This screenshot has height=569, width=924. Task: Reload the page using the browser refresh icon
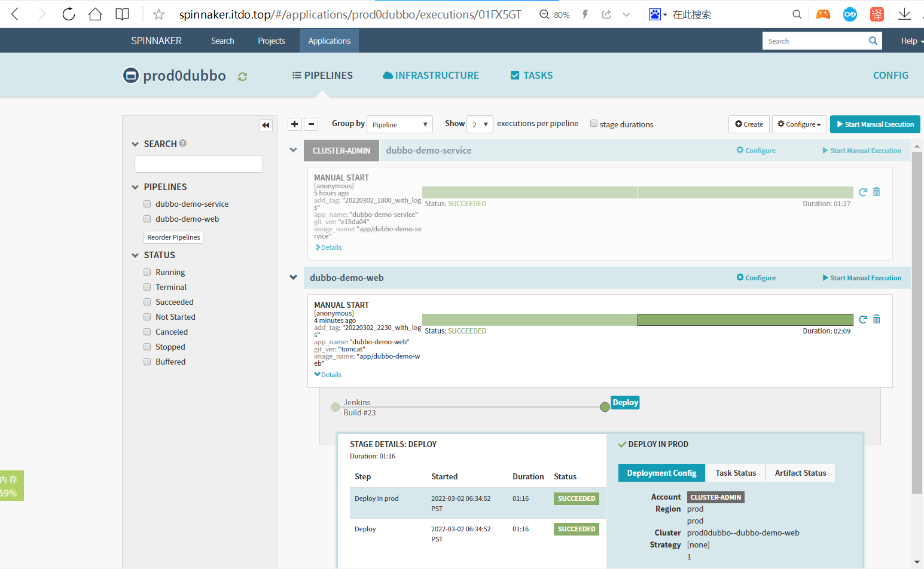(69, 14)
